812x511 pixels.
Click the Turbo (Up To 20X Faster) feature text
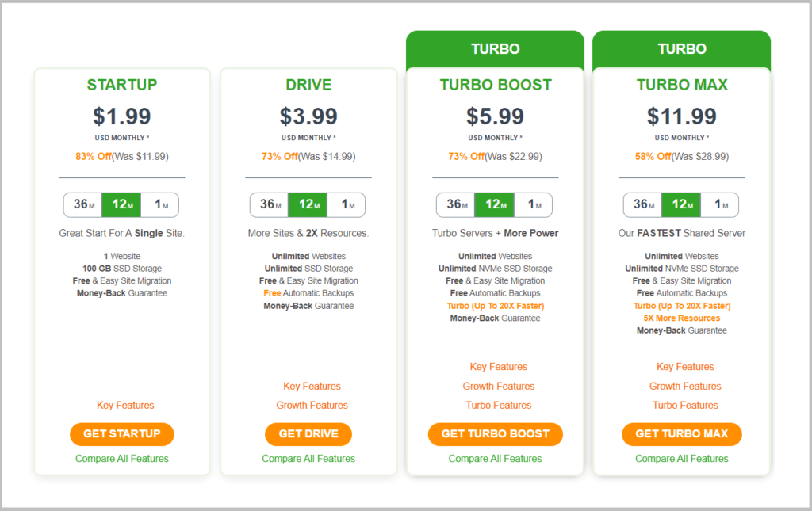495,305
